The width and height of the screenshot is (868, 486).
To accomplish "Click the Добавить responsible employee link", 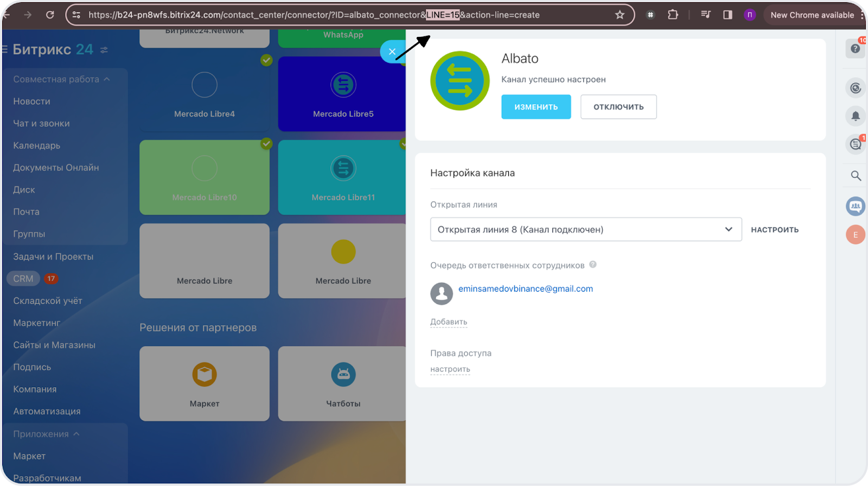I will click(x=448, y=322).
